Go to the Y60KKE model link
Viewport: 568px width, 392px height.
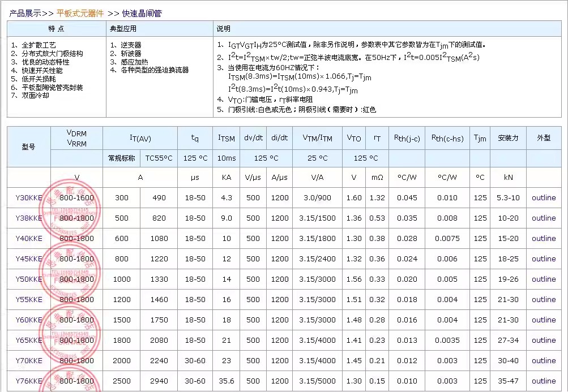29,320
